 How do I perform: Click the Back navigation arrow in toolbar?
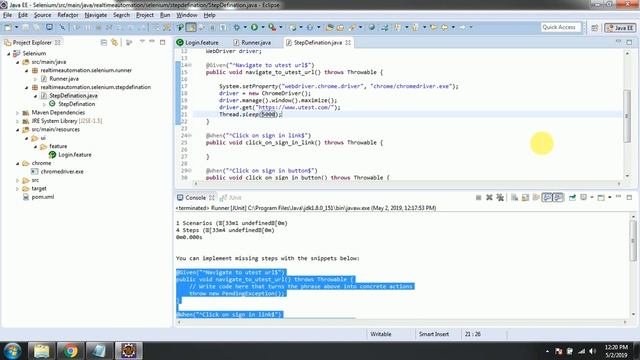[444, 27]
